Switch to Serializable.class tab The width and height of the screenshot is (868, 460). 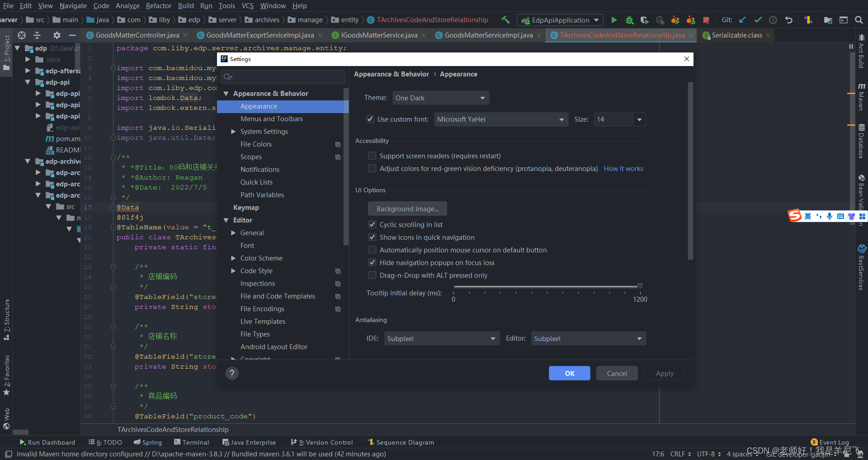pos(736,35)
